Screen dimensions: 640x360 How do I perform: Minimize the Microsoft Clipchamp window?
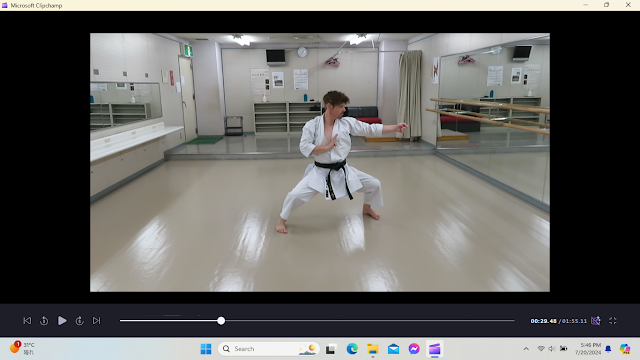[x=586, y=5]
